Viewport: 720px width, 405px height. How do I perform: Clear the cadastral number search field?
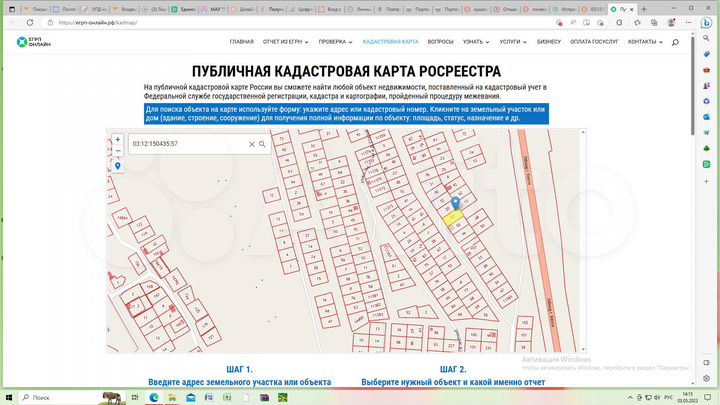[x=252, y=144]
